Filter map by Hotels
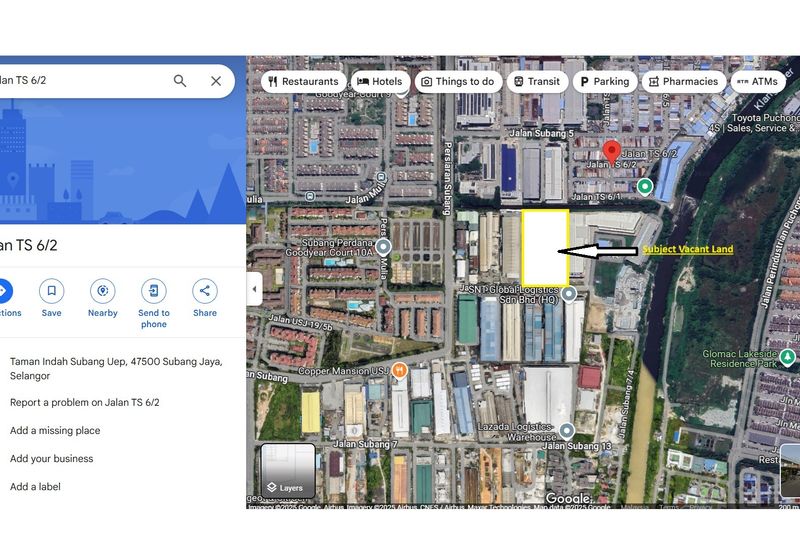The width and height of the screenshot is (800, 552). tap(379, 81)
